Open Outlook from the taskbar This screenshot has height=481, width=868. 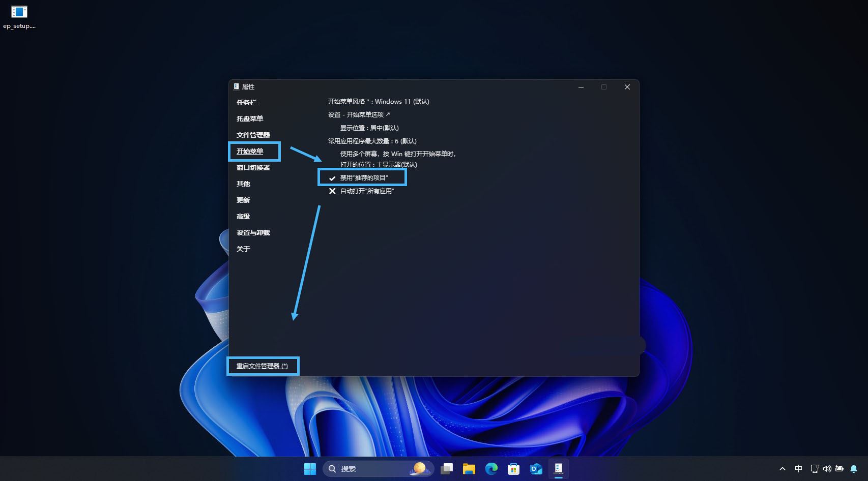[536, 469]
